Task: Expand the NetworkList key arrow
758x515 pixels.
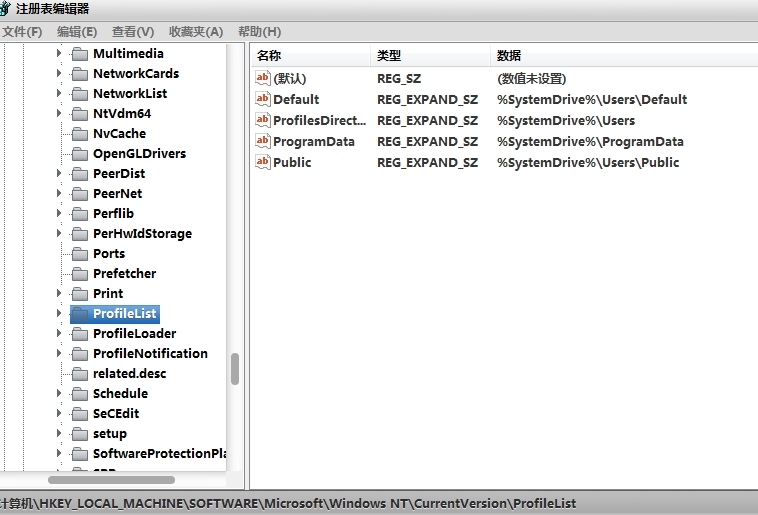Action: pyautogui.click(x=59, y=93)
